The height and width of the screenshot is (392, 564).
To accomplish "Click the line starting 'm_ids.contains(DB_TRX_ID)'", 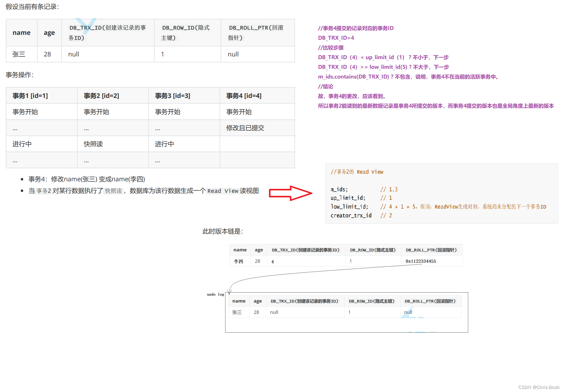I will [408, 77].
